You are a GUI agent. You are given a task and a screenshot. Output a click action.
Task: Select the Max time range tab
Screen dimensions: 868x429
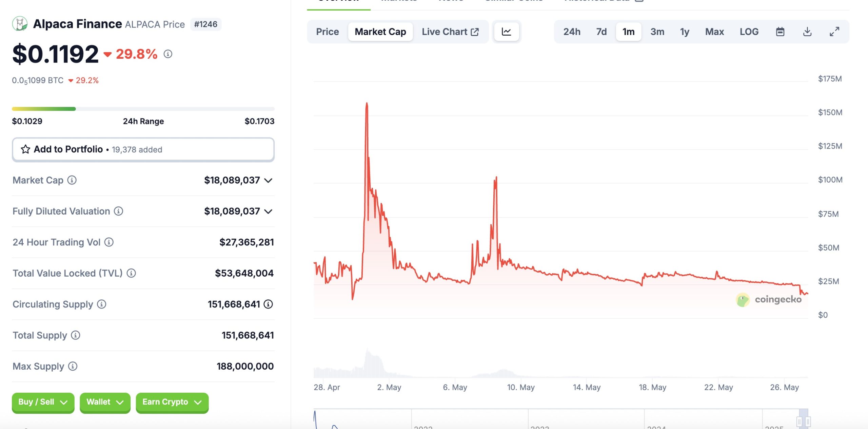click(x=714, y=32)
